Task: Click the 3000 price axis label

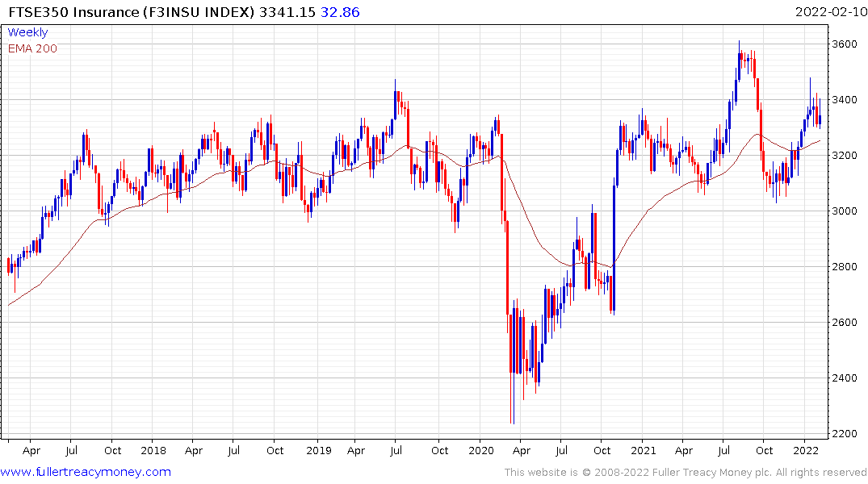Action: tap(845, 211)
